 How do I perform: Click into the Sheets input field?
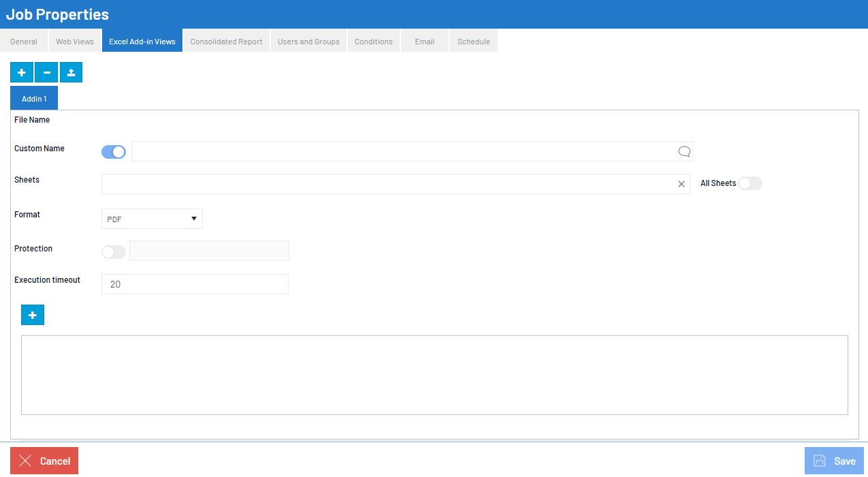point(388,184)
